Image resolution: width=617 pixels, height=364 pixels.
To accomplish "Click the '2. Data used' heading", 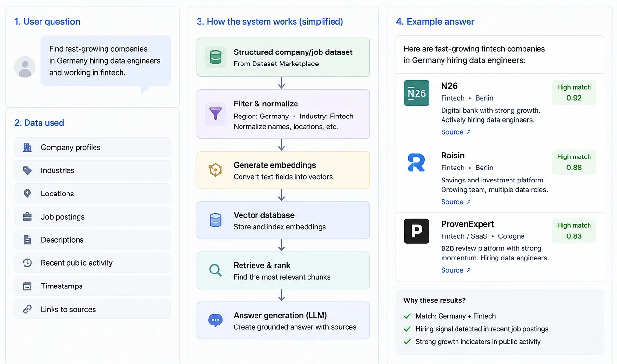I will [39, 123].
